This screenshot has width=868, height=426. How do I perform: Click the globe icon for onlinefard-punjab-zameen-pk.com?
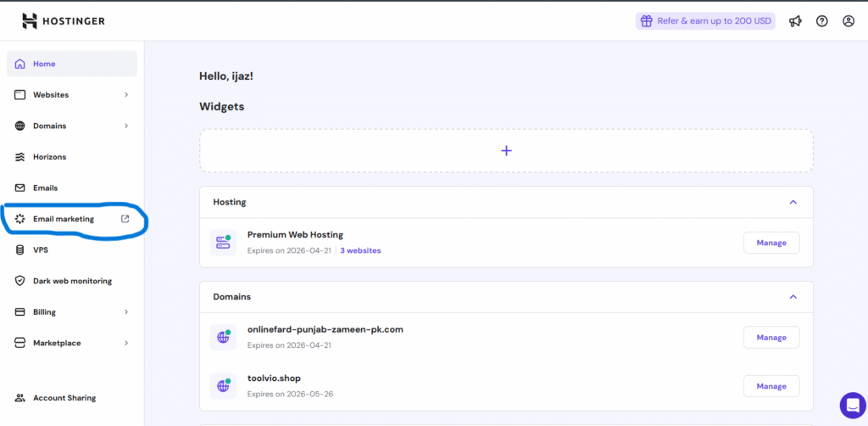pos(223,338)
